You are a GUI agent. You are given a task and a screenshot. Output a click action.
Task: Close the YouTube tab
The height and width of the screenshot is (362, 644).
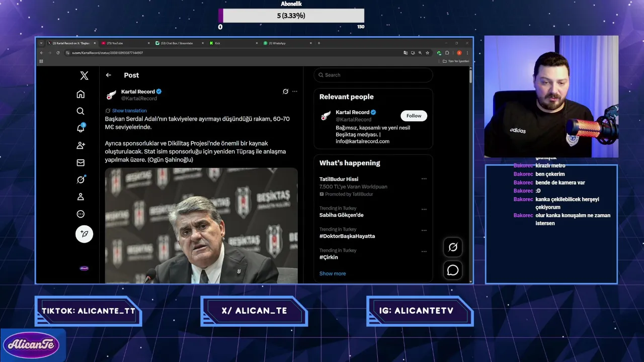[x=149, y=43]
